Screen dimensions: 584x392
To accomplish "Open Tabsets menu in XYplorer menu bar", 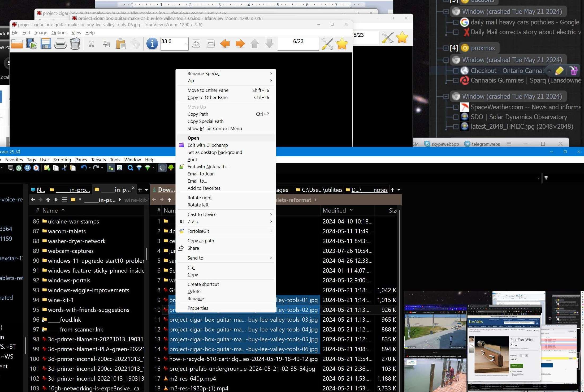I will 98,160.
